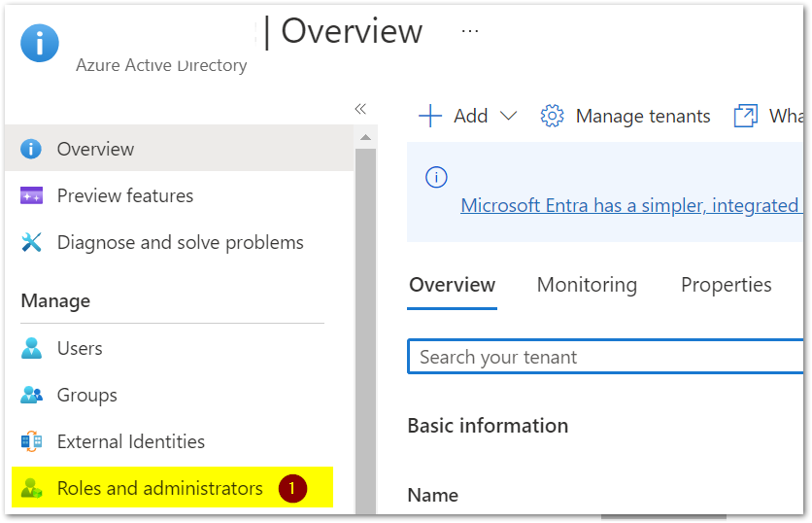812x523 pixels.
Task: Click the External Identities icon
Action: [x=31, y=441]
